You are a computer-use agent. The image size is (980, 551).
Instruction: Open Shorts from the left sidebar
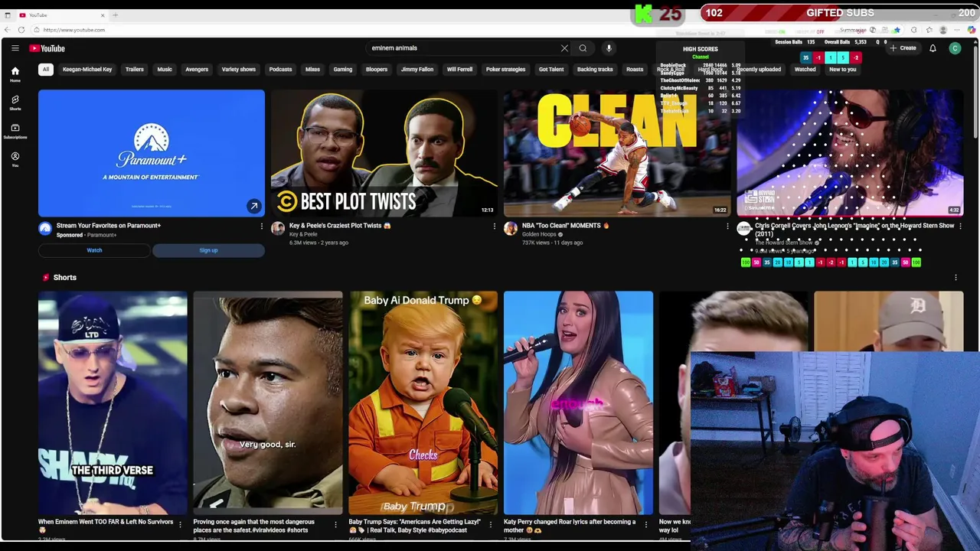click(15, 103)
